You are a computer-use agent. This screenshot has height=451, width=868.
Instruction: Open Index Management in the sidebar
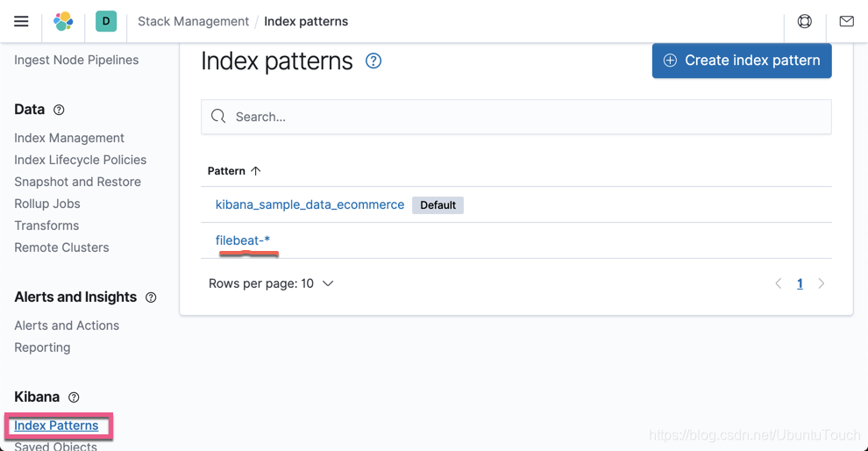pos(69,138)
